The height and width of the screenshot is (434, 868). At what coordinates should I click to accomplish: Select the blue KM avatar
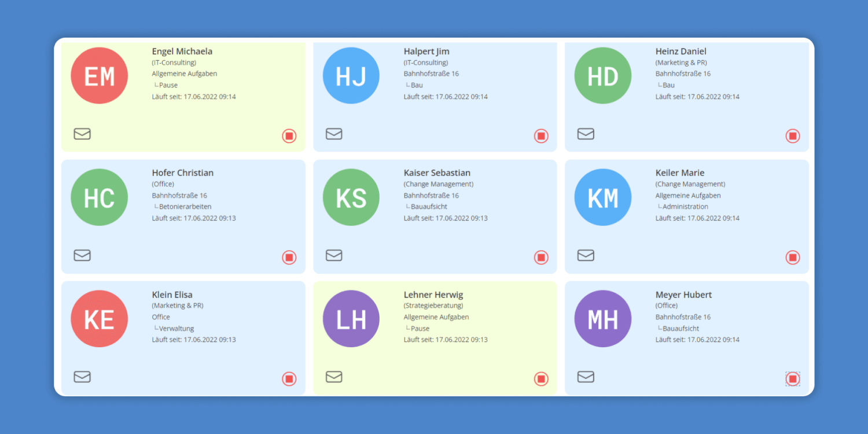tap(603, 197)
